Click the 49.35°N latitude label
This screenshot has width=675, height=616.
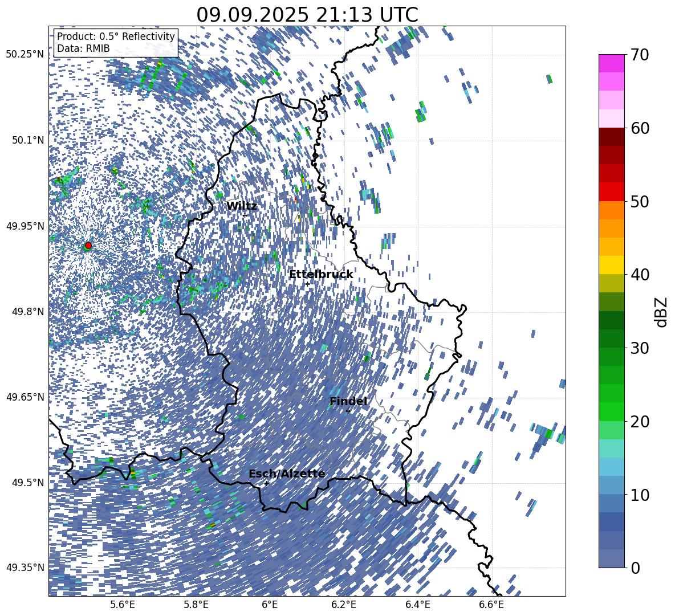tap(25, 568)
